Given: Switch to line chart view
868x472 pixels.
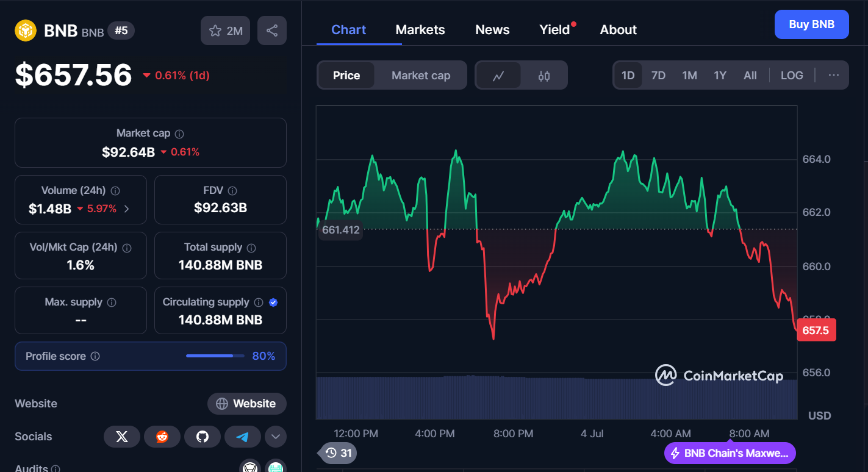Looking at the screenshot, I should pyautogui.click(x=498, y=76).
